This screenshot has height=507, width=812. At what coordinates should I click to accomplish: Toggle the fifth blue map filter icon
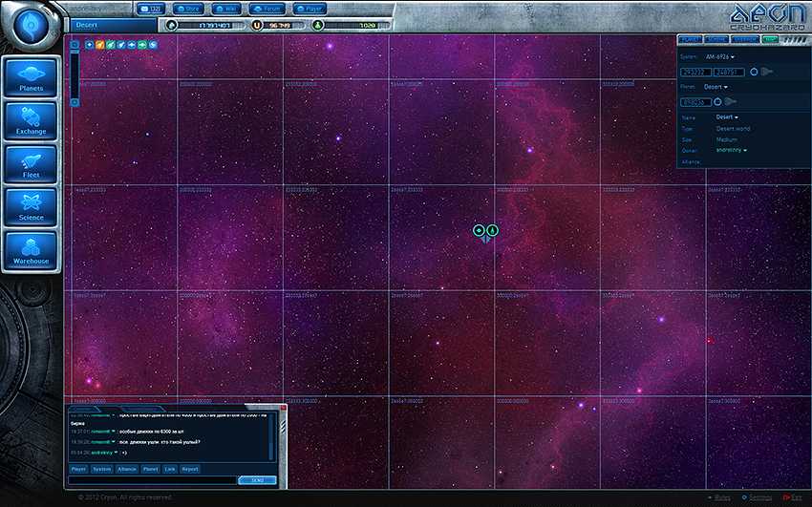[x=132, y=45]
